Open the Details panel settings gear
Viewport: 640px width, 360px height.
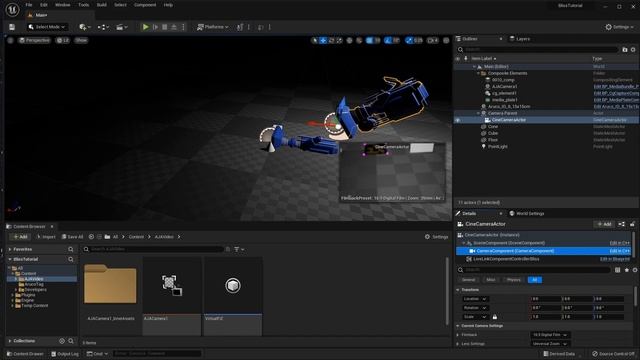(x=635, y=270)
